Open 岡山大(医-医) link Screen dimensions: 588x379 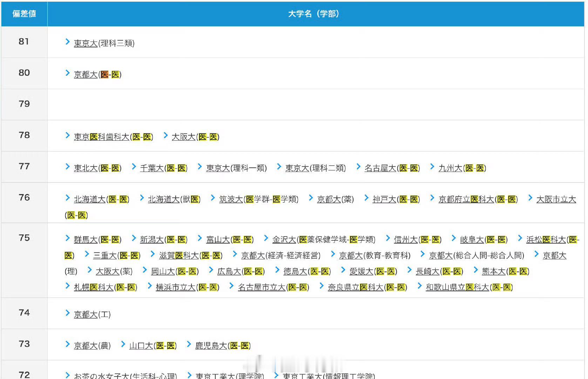pos(175,271)
